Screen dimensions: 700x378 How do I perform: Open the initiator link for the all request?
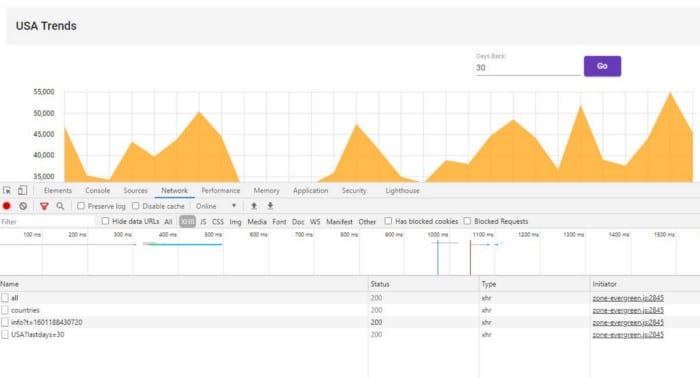628,298
